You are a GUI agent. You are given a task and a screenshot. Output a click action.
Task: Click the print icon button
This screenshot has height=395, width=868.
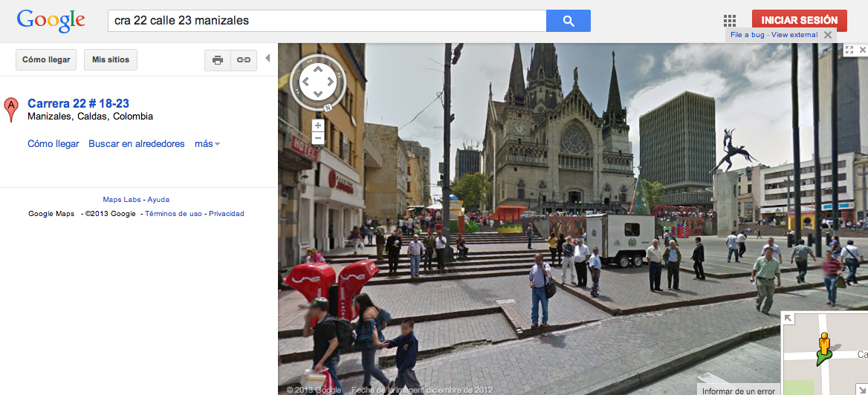click(x=218, y=60)
